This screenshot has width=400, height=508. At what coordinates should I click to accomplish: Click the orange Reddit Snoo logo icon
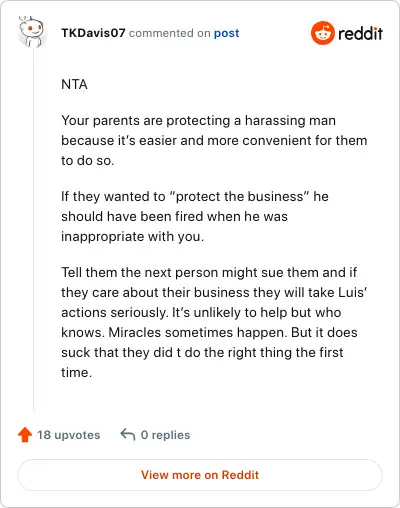pos(322,33)
